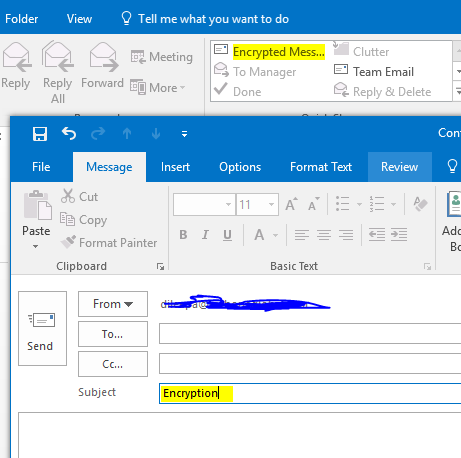Click the Numbering list icon
Screen dimensions: 461x458
pos(377,204)
